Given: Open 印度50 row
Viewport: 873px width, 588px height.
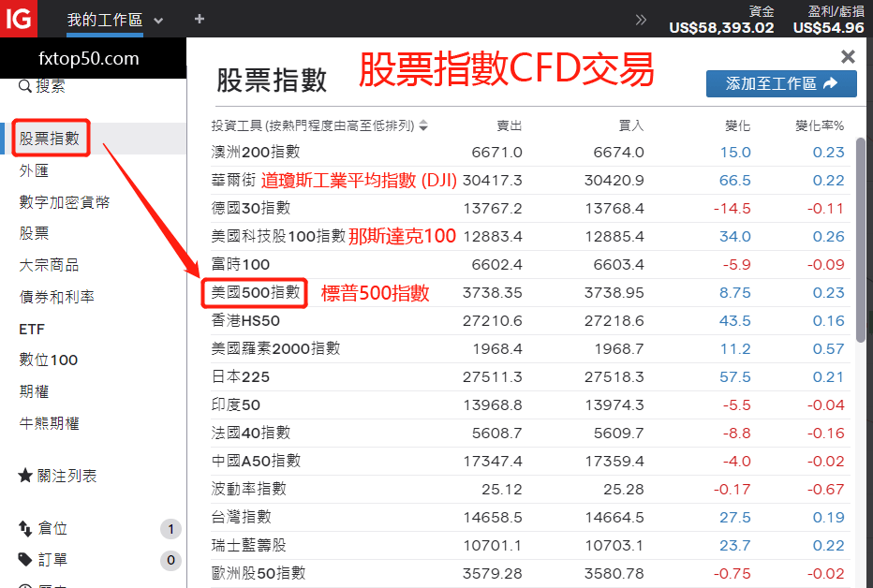Looking at the screenshot, I should tap(530, 405).
